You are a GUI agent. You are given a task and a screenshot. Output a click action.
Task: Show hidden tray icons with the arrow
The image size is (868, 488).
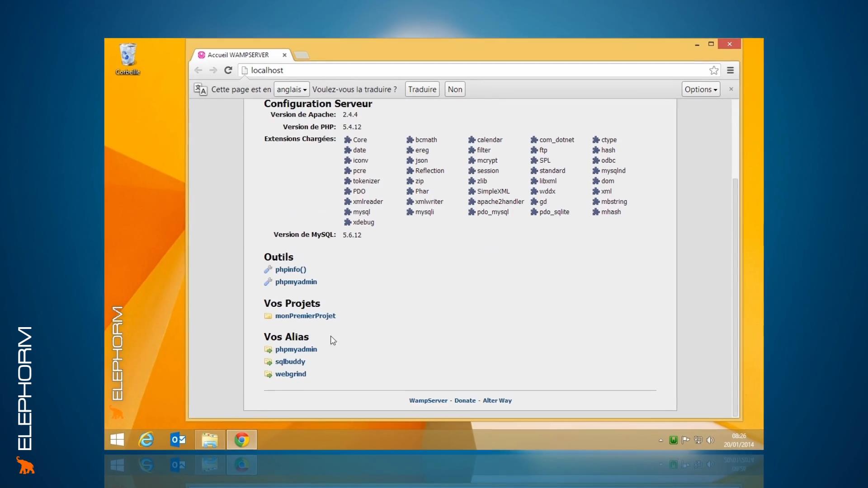click(660, 440)
